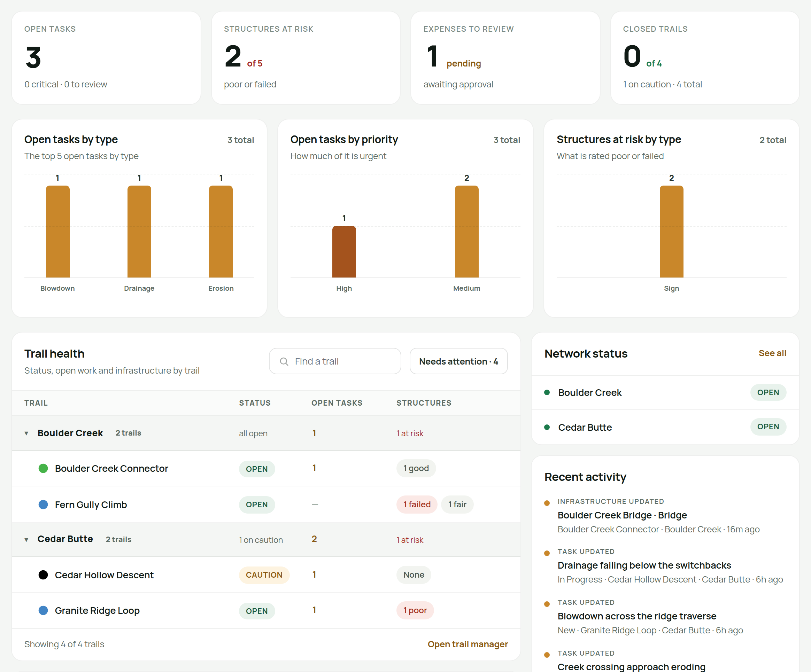Open the Closed Trails summary card
The image size is (811, 672).
coord(705,57)
